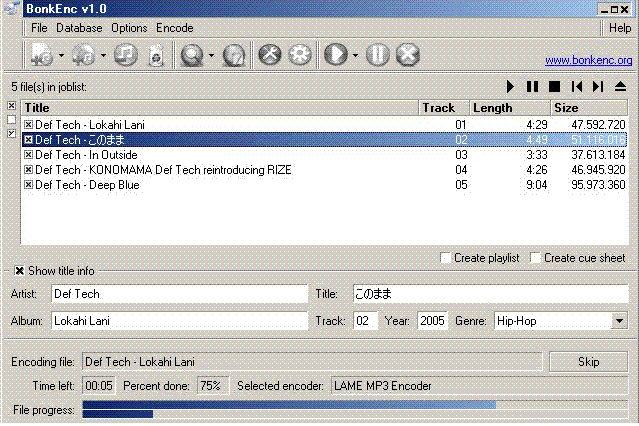Screen dimensions: 639x426
Task: Uncheck the Def Tech - Deep Blue job
Action: coord(28,185)
